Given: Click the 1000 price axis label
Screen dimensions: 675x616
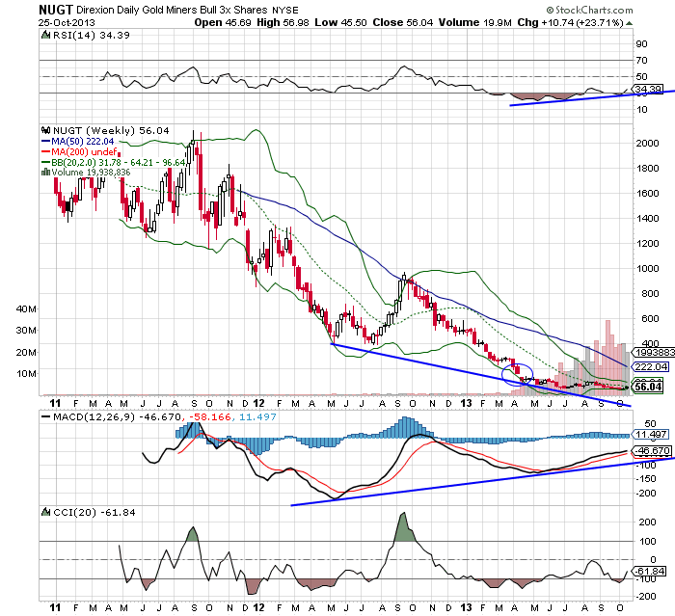Looking at the screenshot, I should (647, 269).
